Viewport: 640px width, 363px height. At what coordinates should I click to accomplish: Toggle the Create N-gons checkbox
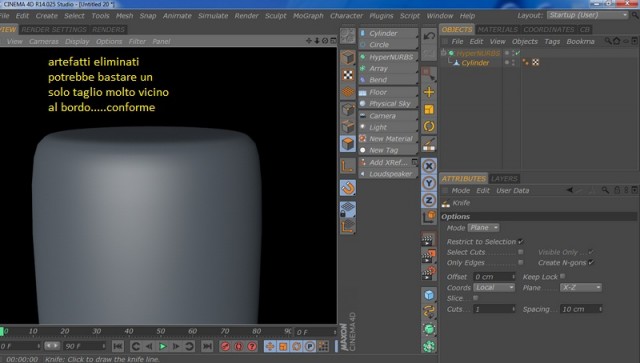coord(591,263)
